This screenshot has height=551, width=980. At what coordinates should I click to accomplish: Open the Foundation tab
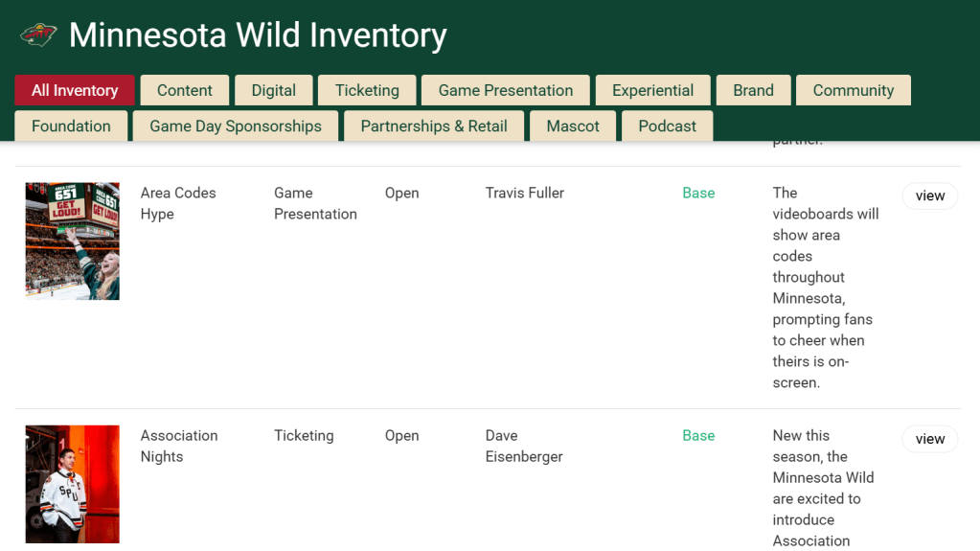(71, 126)
